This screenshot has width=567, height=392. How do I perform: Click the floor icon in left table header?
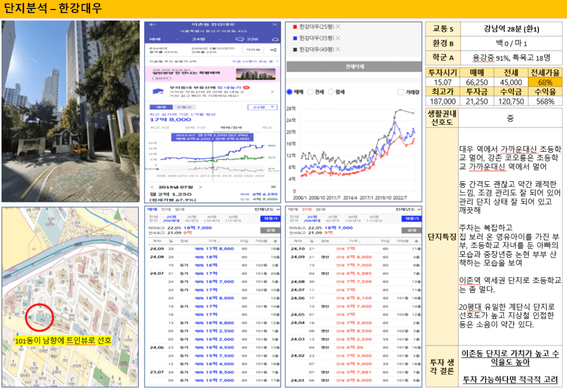point(275,241)
